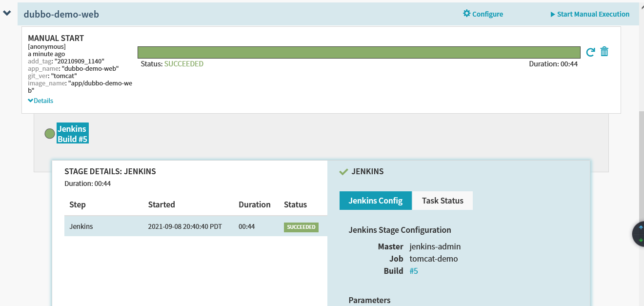
Task: Delete execution with the trash icon
Action: click(x=604, y=52)
